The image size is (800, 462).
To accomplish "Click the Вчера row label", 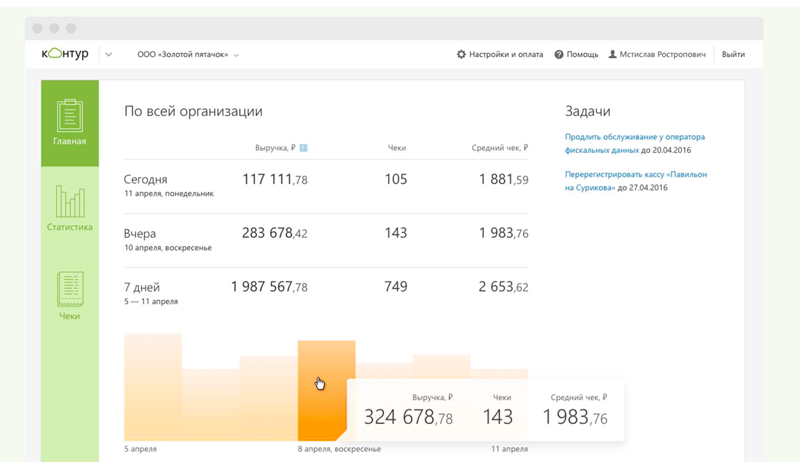I will [140, 234].
